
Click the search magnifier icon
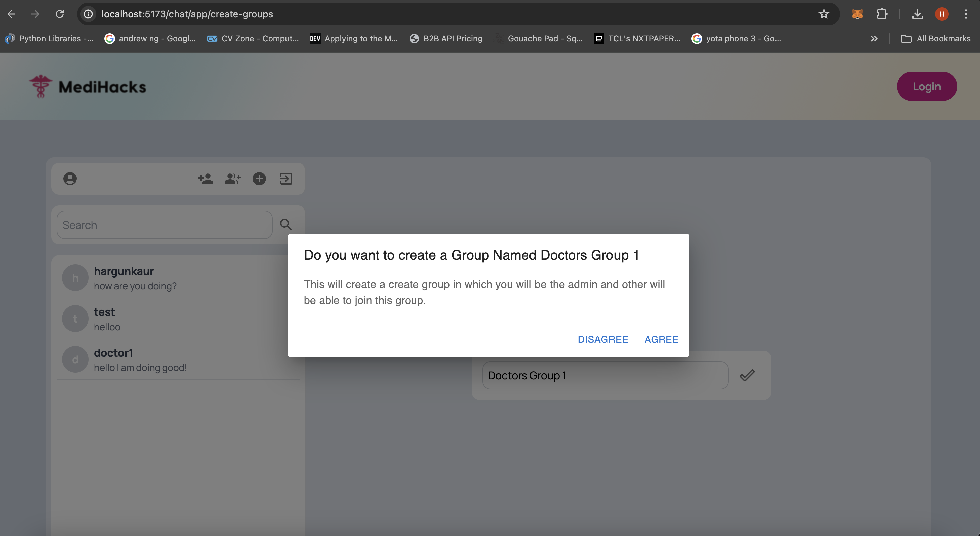click(286, 225)
